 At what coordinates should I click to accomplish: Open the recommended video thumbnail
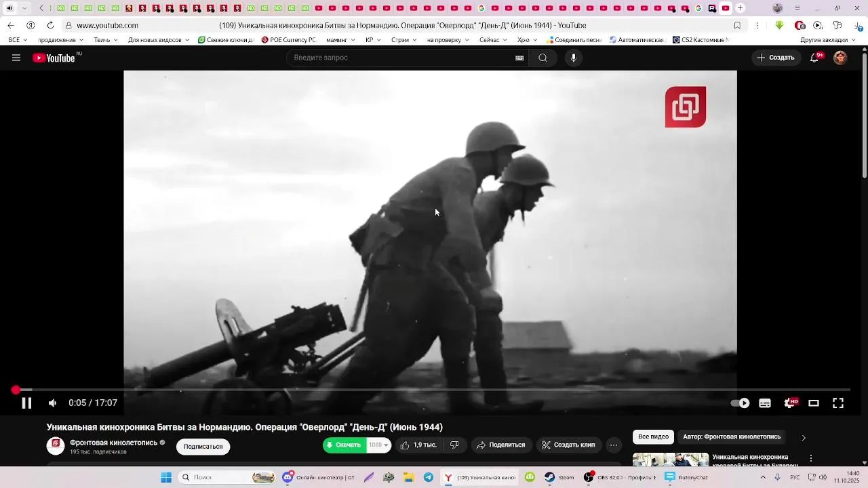[671, 460]
